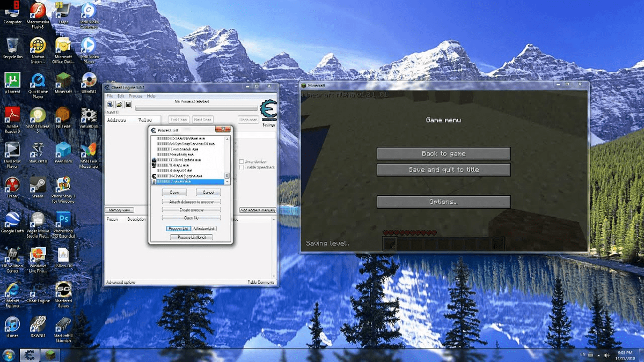Open the DXWND desktop shortcut
Image resolution: width=644 pixels, height=362 pixels.
[x=38, y=327]
